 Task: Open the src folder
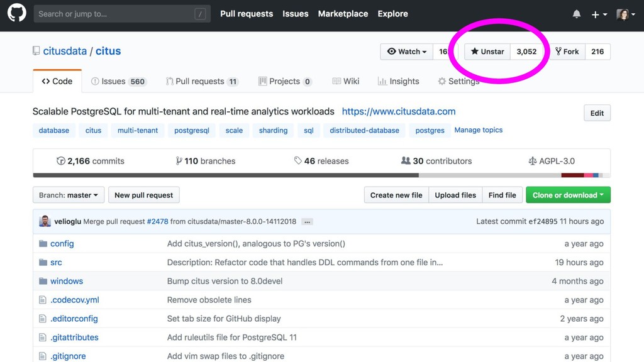(56, 262)
